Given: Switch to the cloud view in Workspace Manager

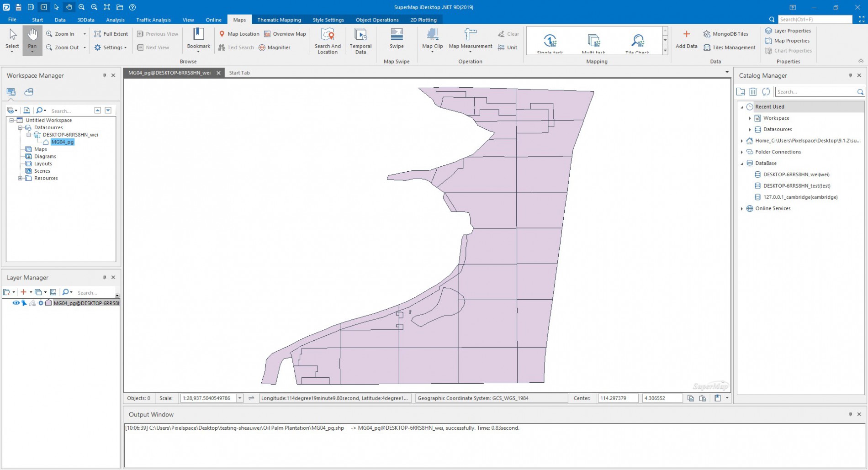Looking at the screenshot, I should tap(28, 92).
